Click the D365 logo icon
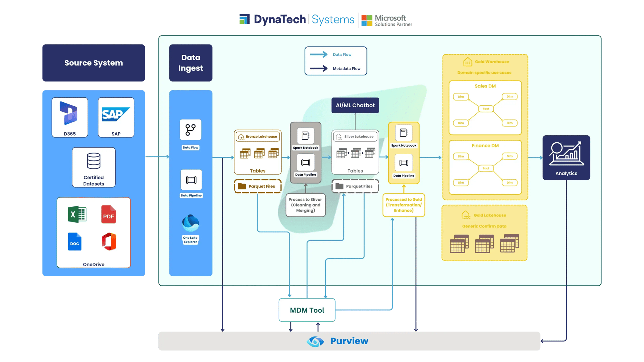The image size is (644, 362). tap(69, 113)
